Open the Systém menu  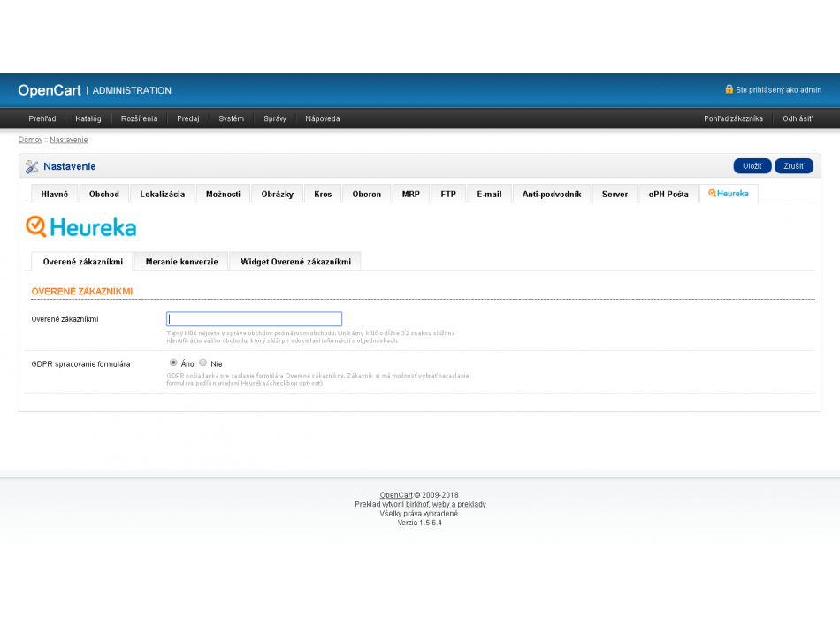[x=232, y=118]
